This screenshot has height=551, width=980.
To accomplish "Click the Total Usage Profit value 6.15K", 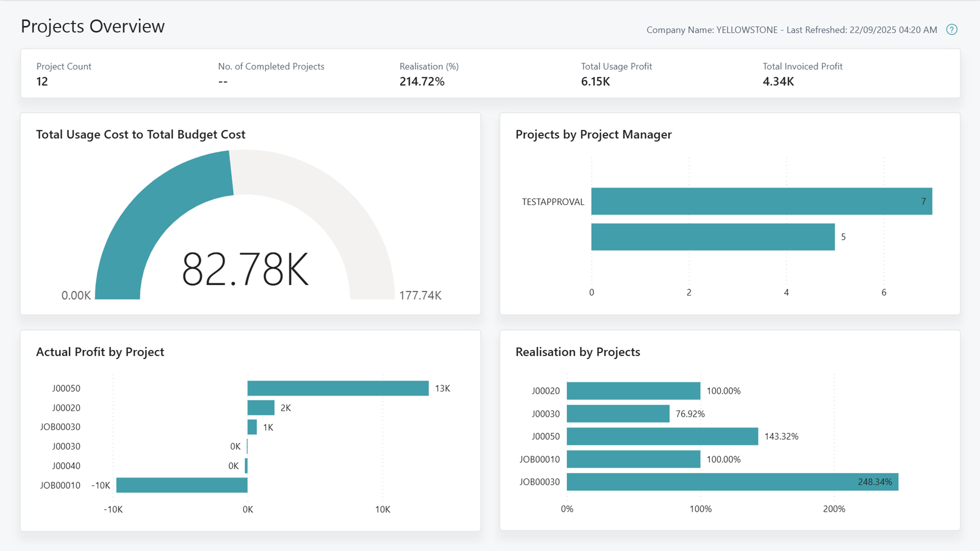I will click(x=616, y=74).
